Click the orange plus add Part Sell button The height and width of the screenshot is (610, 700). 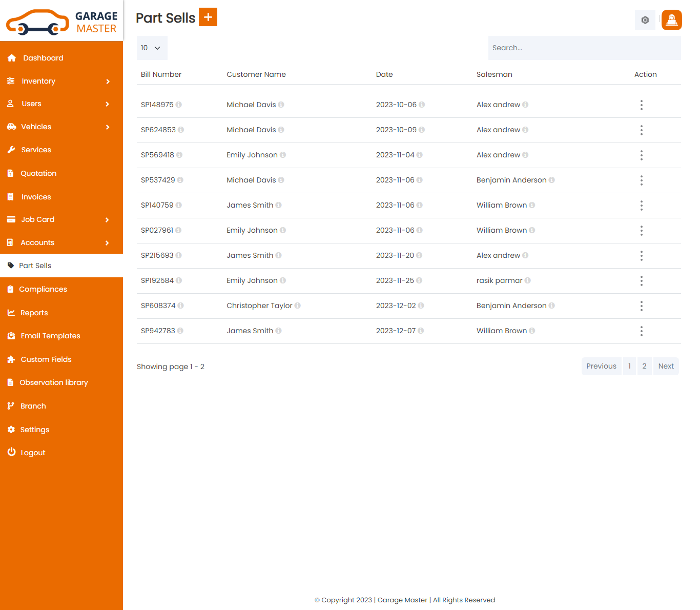(208, 17)
